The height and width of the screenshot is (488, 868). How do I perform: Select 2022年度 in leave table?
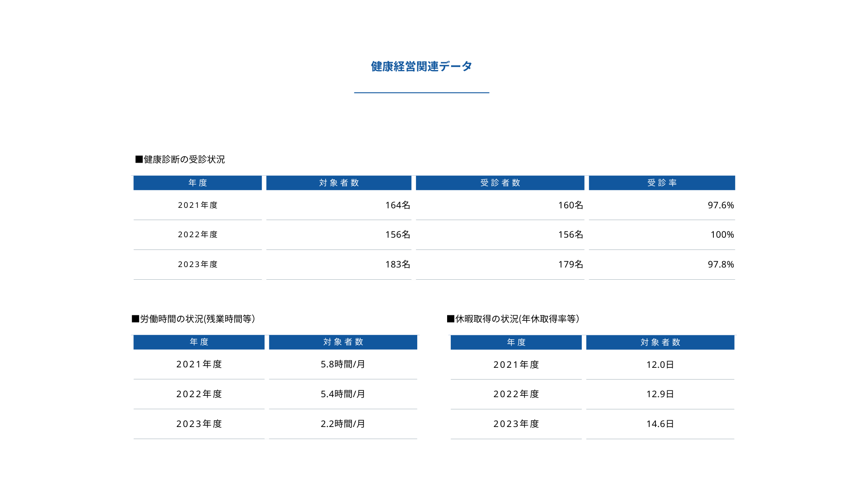click(516, 394)
